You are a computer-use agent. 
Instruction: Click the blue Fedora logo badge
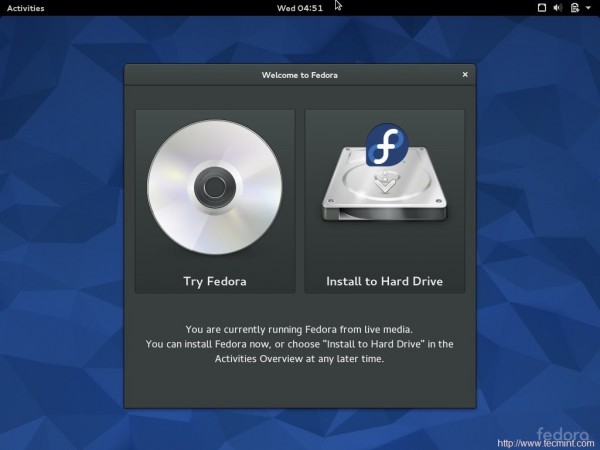click(x=388, y=146)
